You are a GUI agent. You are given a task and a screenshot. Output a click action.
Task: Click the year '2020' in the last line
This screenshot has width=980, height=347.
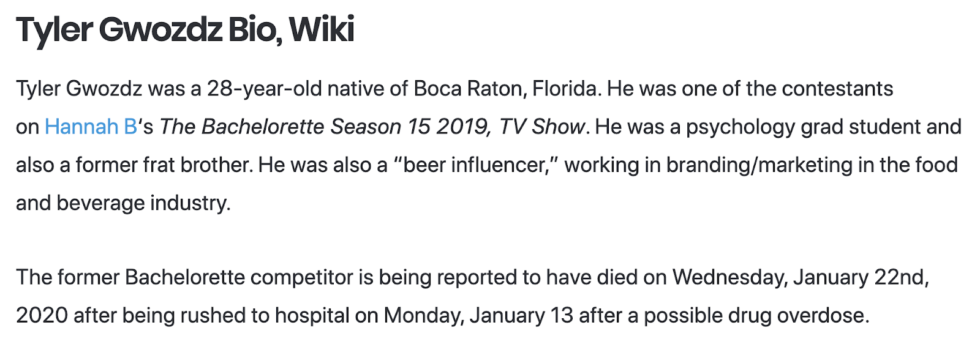coord(42,316)
